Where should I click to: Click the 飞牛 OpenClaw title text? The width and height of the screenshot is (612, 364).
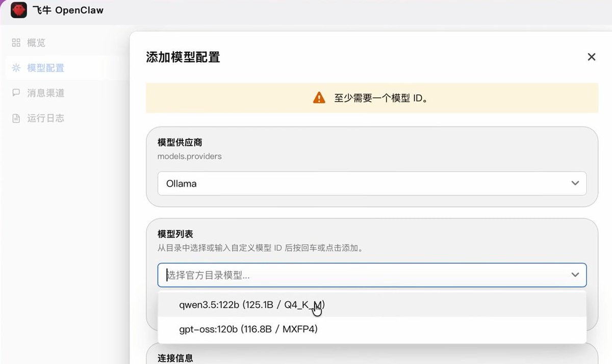(68, 10)
